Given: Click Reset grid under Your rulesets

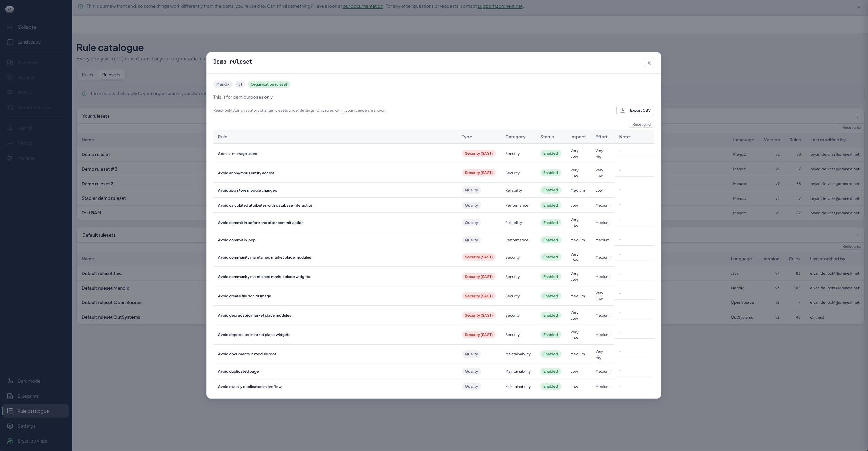Looking at the screenshot, I should [x=851, y=127].
